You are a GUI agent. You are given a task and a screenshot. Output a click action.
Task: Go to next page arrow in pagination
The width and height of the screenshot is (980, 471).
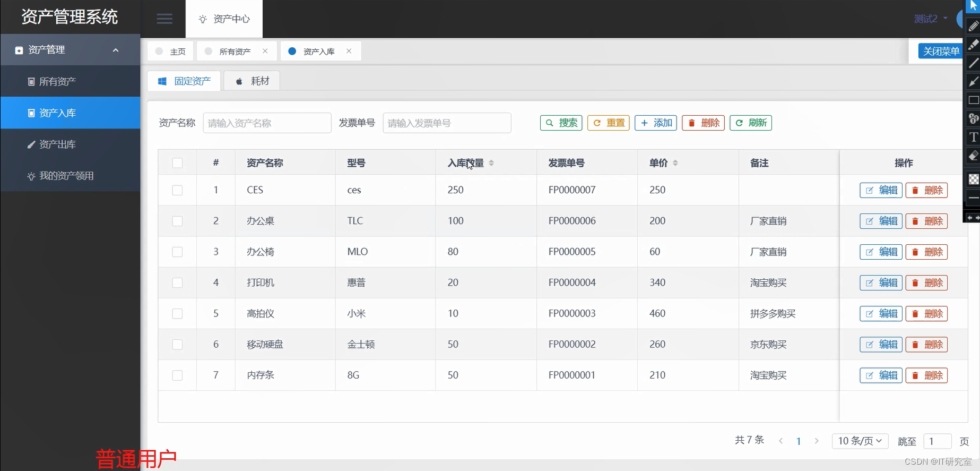point(817,441)
